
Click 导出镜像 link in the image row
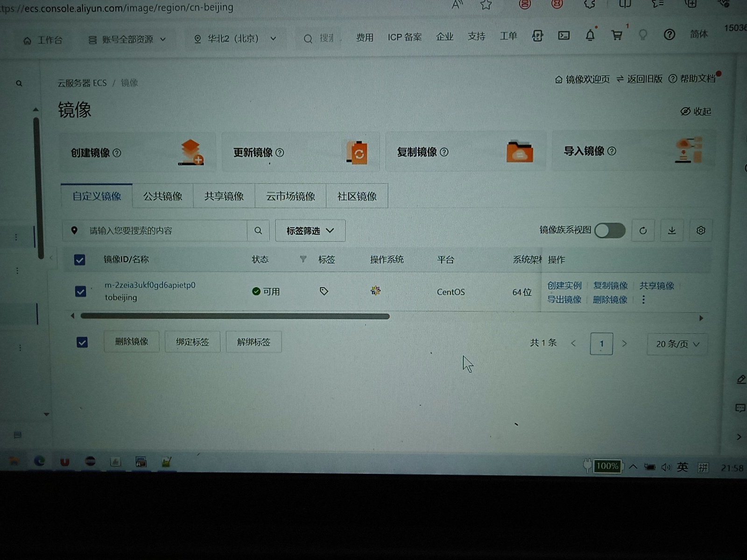(564, 300)
